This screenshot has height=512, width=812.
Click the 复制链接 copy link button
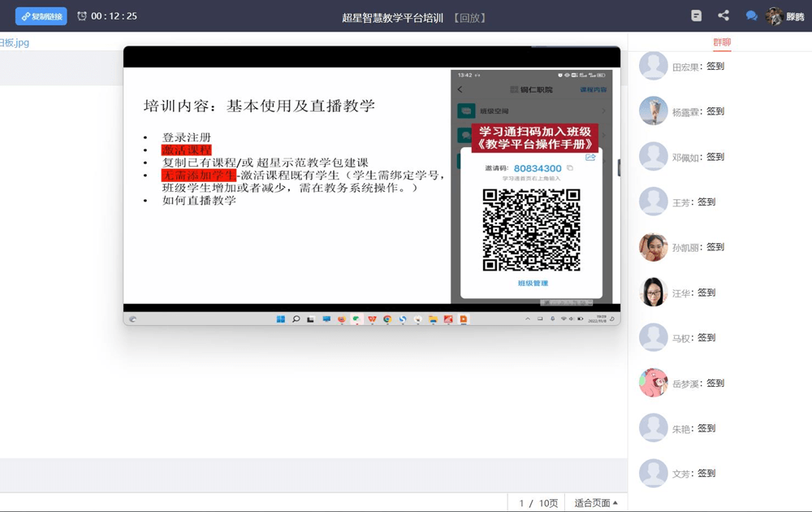pyautogui.click(x=41, y=16)
